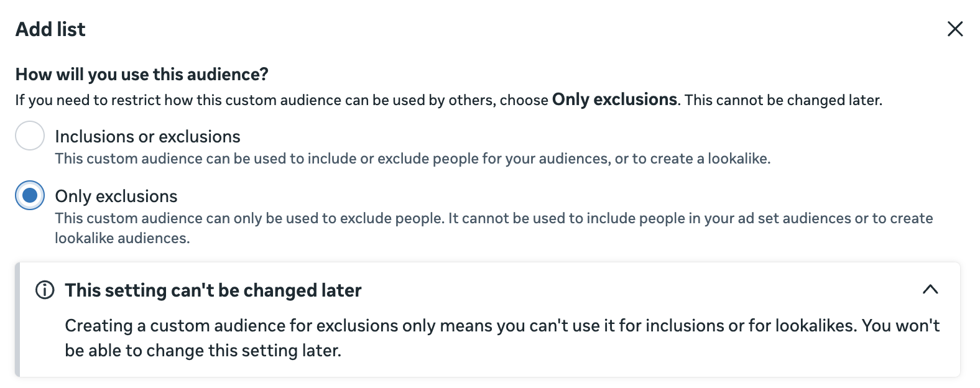
Task: Click the "lookalike audiences." description line
Action: tap(122, 238)
